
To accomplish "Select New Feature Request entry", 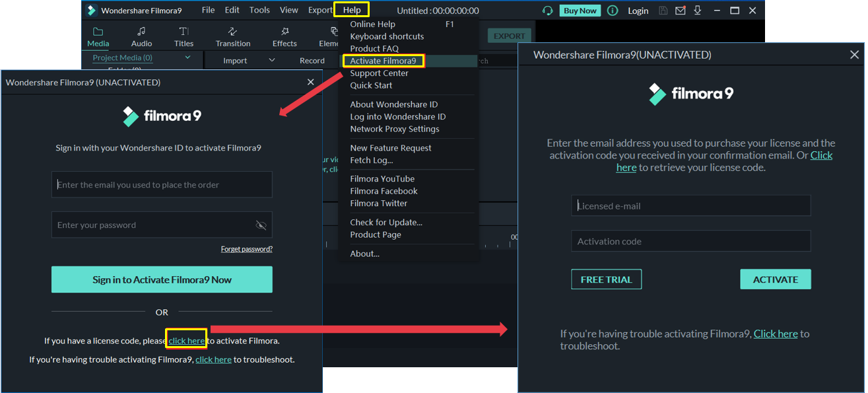I will click(391, 148).
